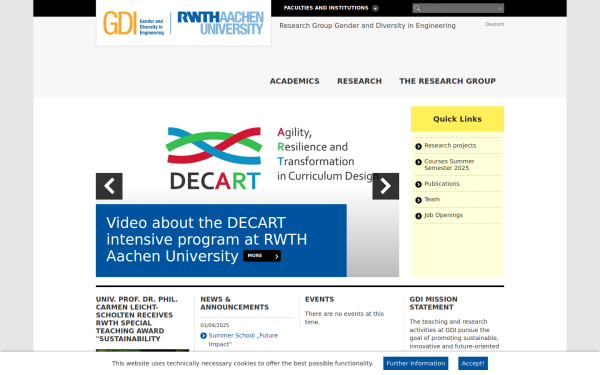Click News & Announcements heading
The height and width of the screenshot is (375, 600).
[x=234, y=303]
